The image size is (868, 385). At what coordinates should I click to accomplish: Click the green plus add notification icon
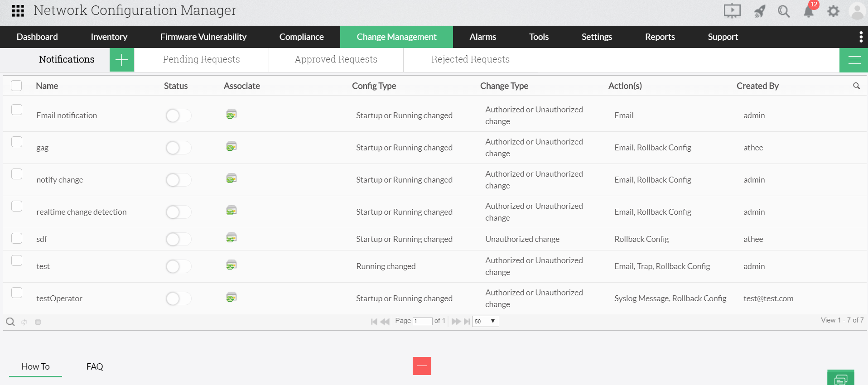pos(121,60)
